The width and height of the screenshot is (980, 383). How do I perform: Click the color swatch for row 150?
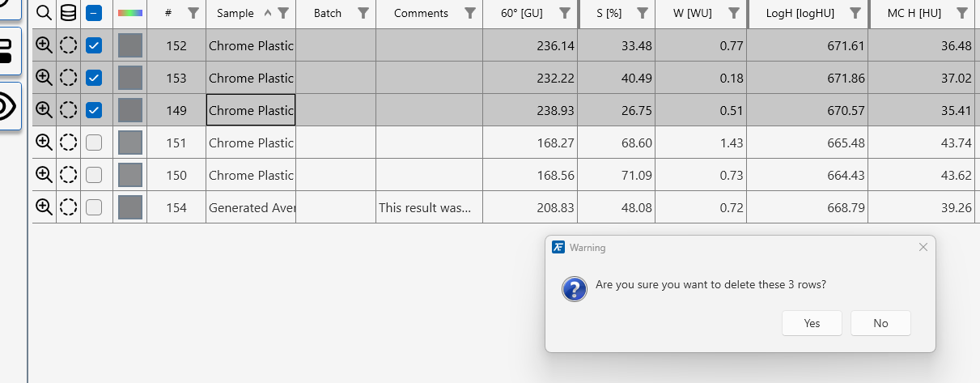[130, 175]
